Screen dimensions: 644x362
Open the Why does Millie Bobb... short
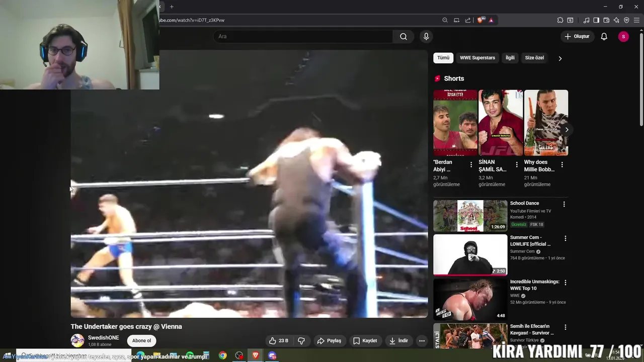point(546,123)
